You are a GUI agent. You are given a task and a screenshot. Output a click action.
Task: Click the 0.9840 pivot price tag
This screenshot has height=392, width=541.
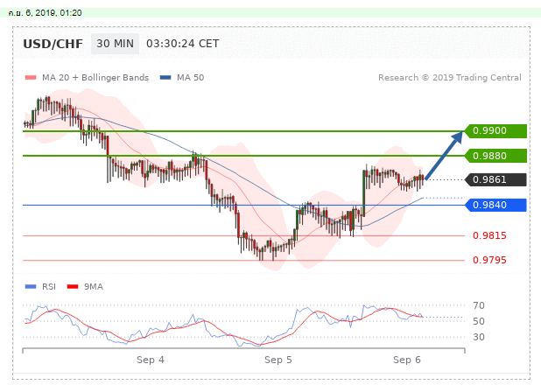click(x=495, y=205)
